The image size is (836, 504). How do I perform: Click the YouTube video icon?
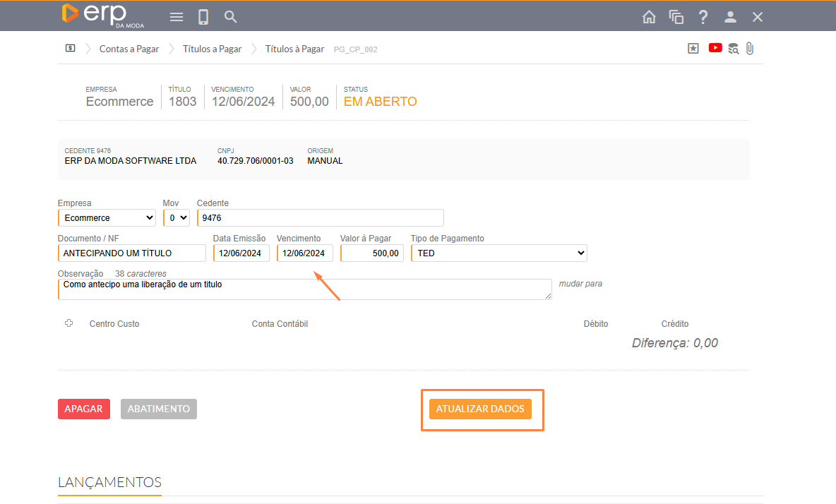(715, 48)
